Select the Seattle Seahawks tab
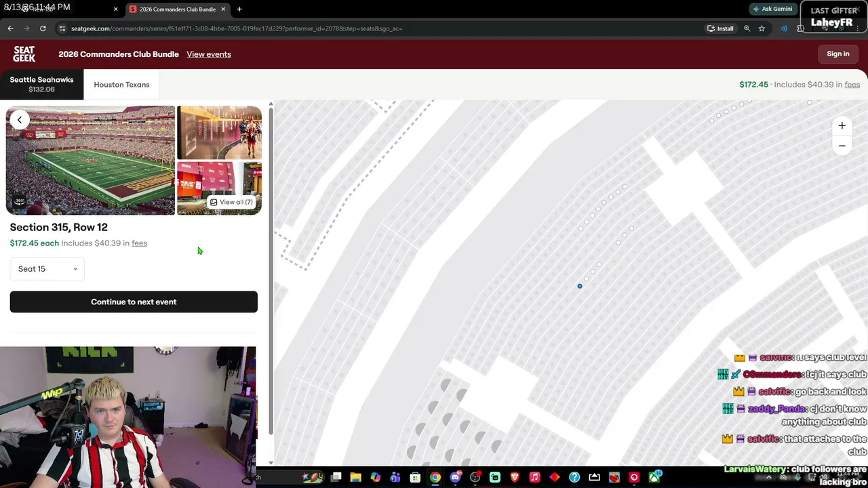The image size is (868, 488). (x=41, y=84)
